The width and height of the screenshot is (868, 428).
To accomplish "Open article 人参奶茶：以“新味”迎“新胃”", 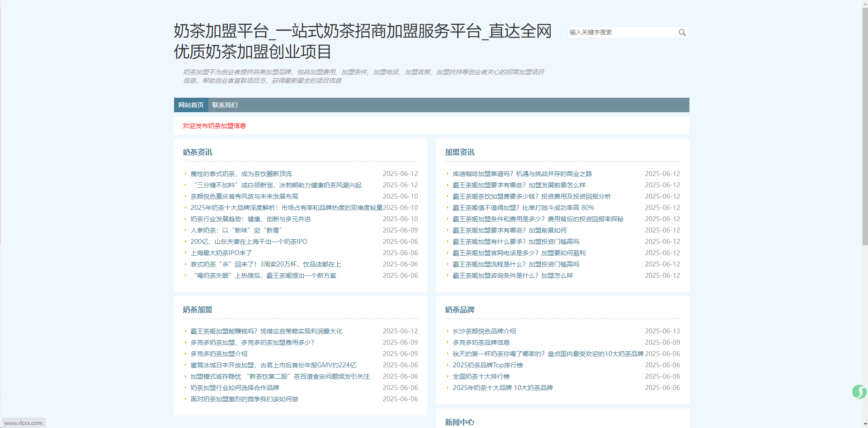I will click(x=236, y=230).
